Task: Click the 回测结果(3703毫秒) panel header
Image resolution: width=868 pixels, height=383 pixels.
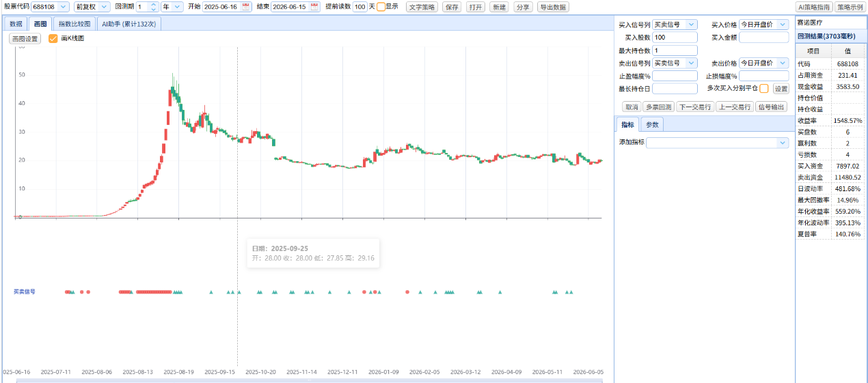Action: (x=831, y=36)
